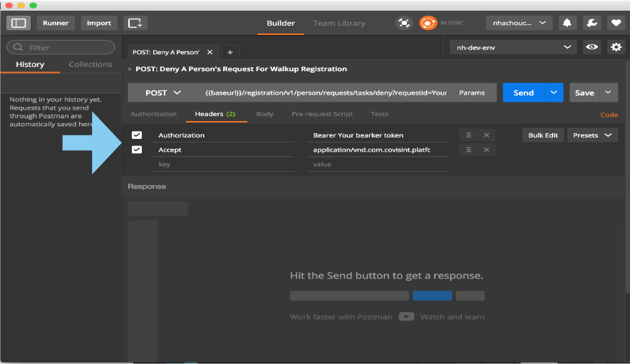
Task: Open the Collections tab in sidebar
Action: coord(91,64)
